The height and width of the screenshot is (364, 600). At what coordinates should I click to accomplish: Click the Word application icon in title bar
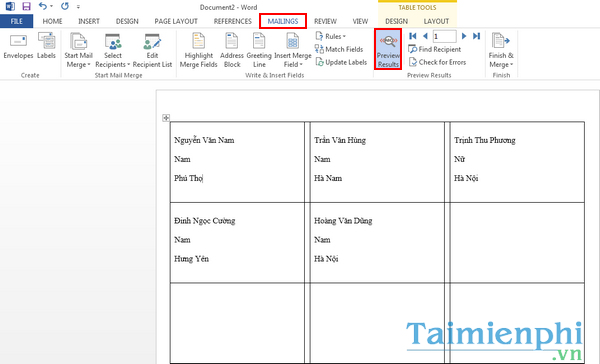point(10,6)
